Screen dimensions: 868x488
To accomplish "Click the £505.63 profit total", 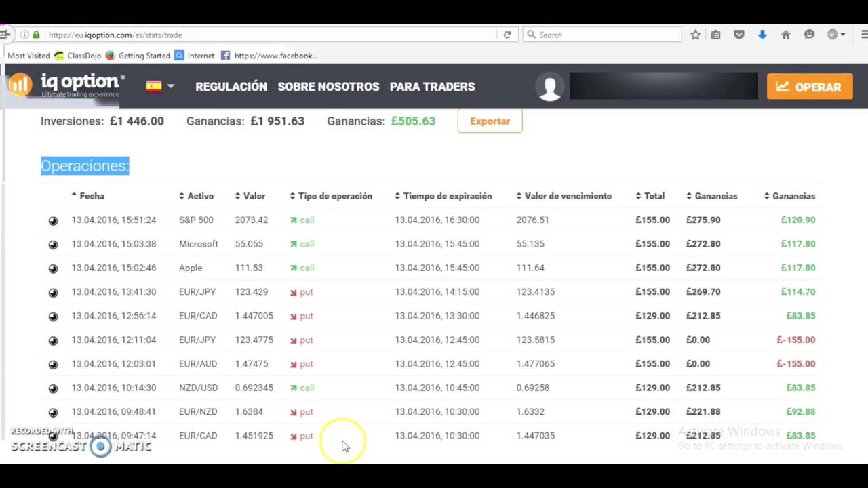I will point(413,121).
